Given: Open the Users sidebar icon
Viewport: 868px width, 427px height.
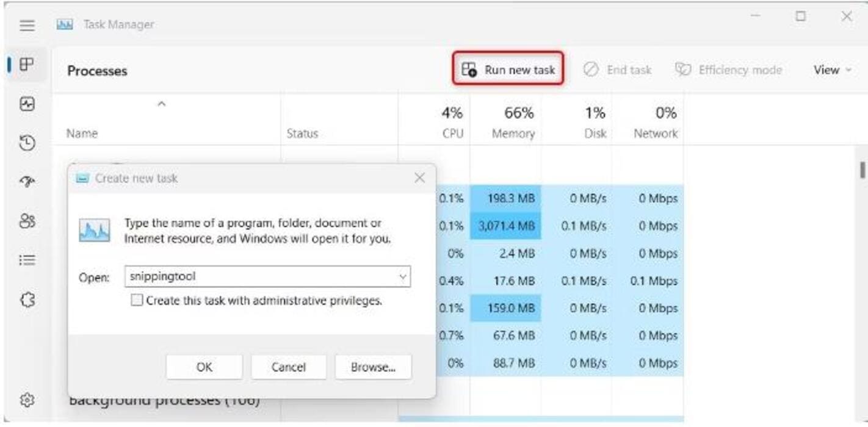Looking at the screenshot, I should 27,221.
